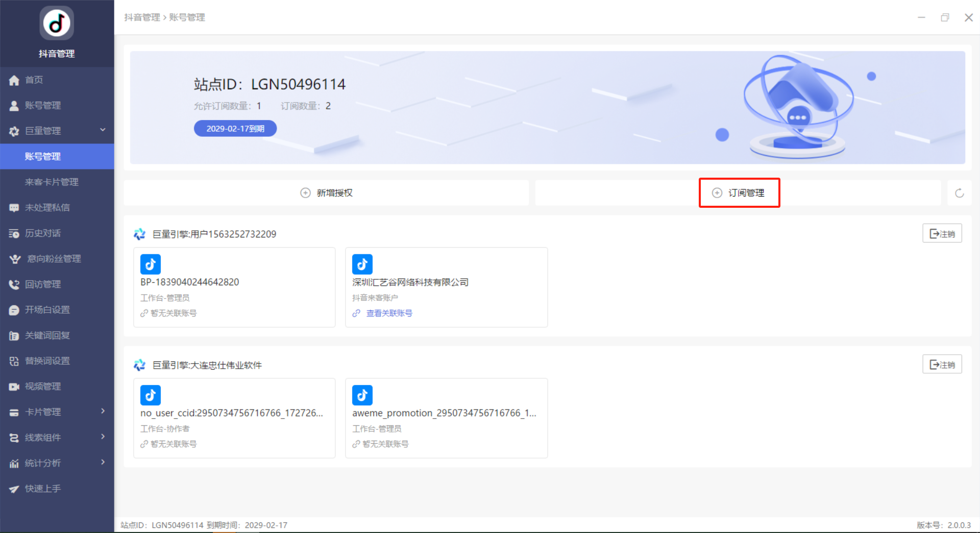Open 订阅管理 subscription management

[x=739, y=193]
